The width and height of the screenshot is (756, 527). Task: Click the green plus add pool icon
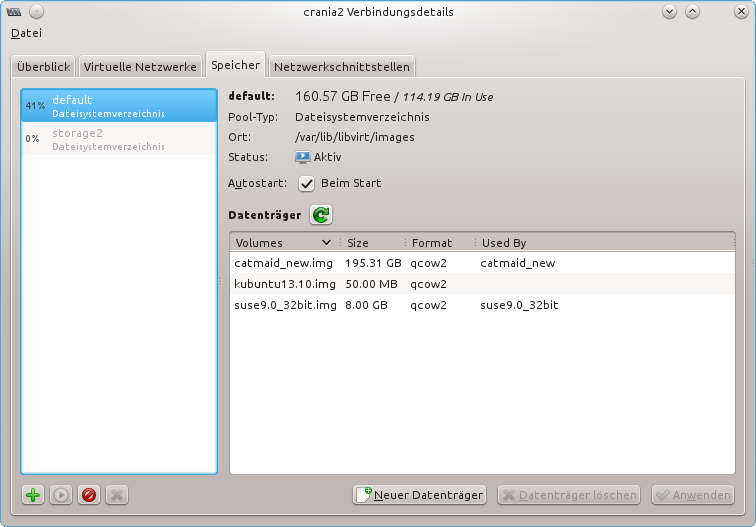(33, 495)
